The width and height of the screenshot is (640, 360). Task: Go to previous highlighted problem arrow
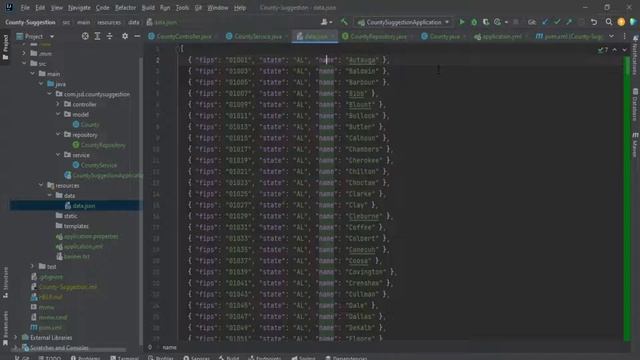(615, 50)
